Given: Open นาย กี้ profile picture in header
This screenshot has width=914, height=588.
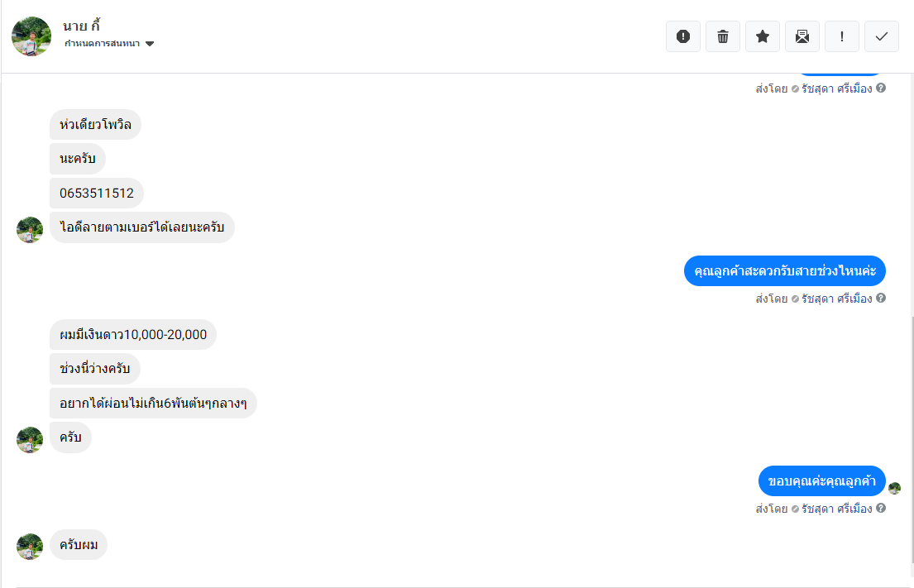Looking at the screenshot, I should pos(31,36).
